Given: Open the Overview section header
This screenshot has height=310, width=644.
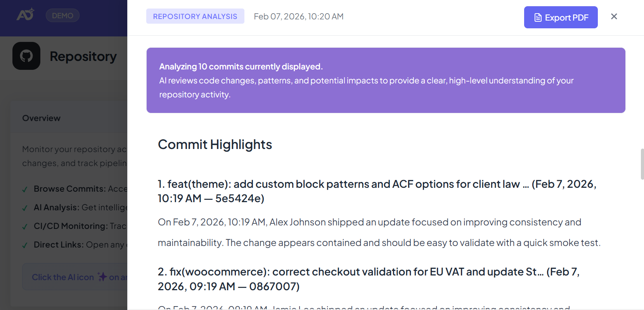Looking at the screenshot, I should pos(42,118).
